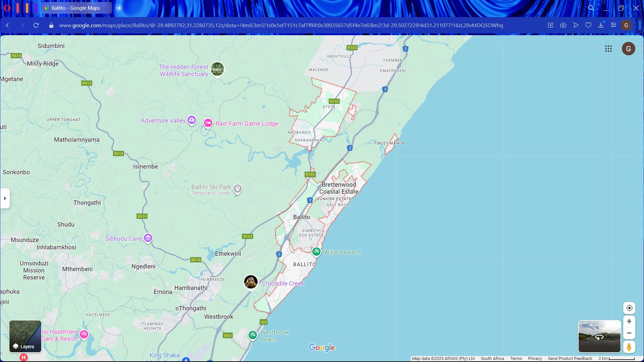View site security lock info
Screen dimensions: 644x362
coord(51,25)
